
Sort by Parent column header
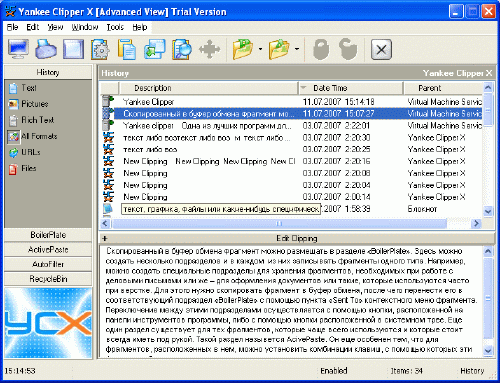(443, 88)
